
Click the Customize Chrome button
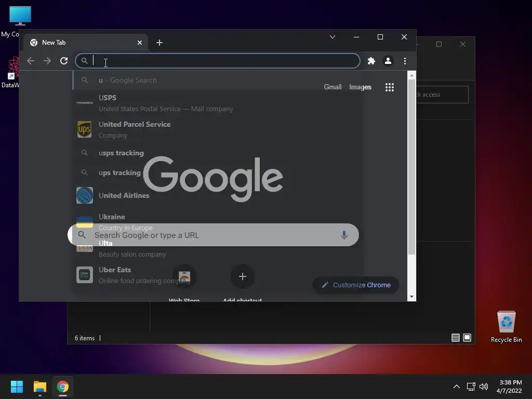coord(355,285)
